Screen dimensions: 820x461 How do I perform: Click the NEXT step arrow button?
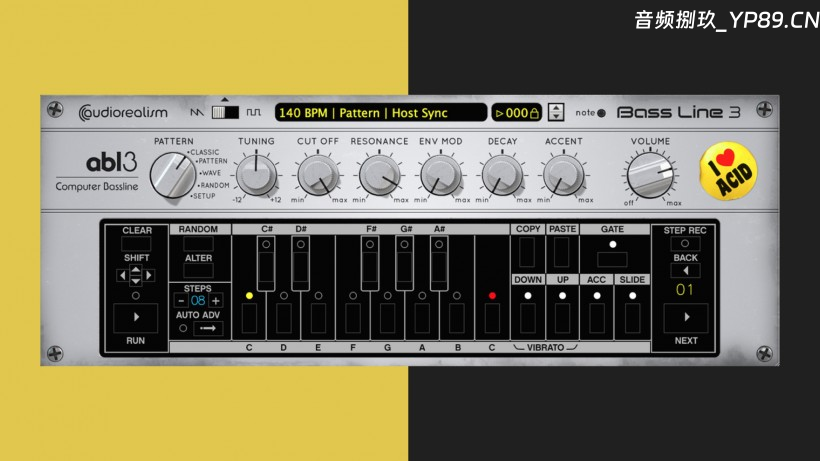[685, 318]
